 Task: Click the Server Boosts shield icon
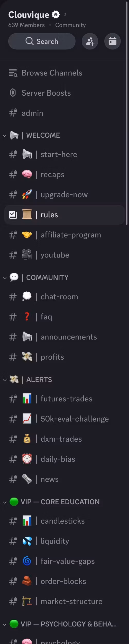(x=13, y=93)
